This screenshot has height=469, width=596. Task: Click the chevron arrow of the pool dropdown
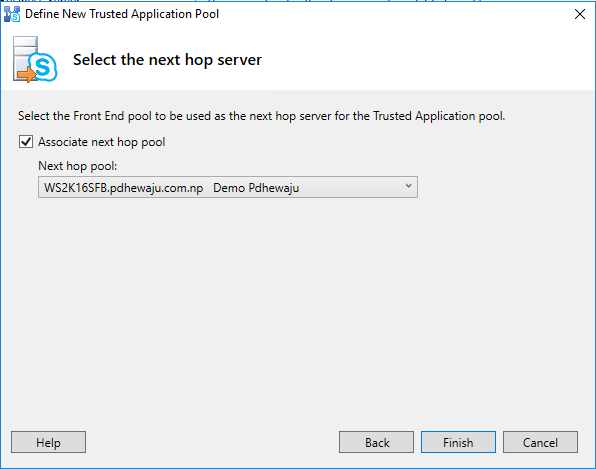(x=408, y=186)
